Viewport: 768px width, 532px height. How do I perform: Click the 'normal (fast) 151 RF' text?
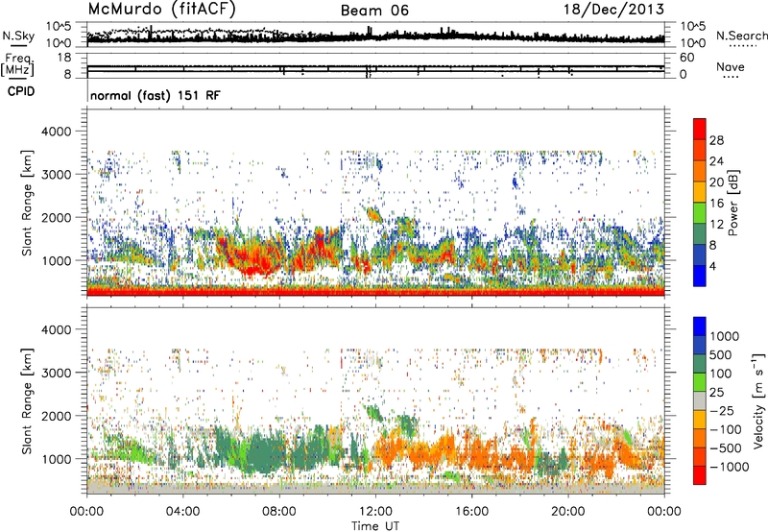156,95
